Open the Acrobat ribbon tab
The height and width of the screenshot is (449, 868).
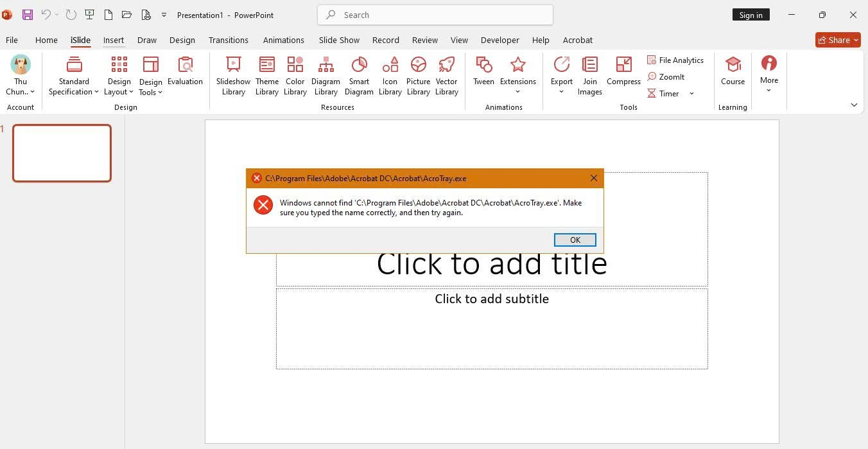pyautogui.click(x=577, y=40)
